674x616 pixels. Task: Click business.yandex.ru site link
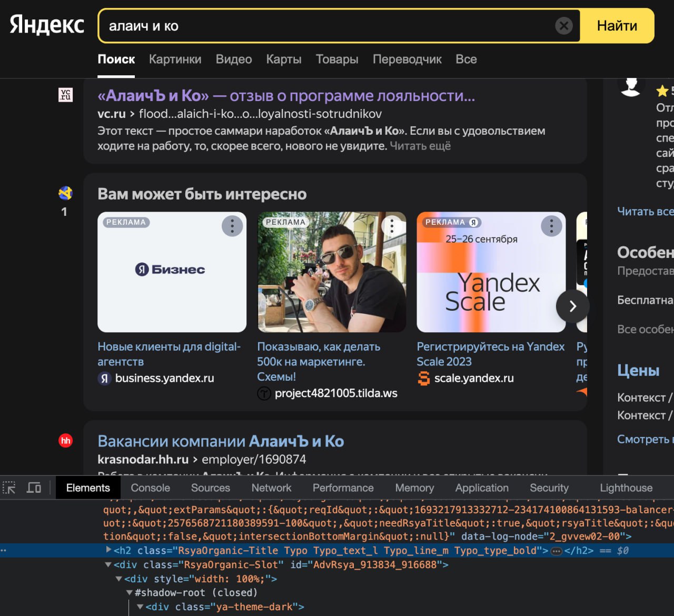164,378
